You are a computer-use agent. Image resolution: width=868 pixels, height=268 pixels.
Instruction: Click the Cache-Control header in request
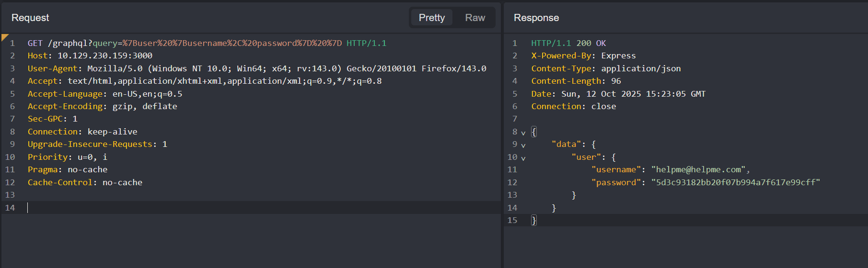point(60,182)
